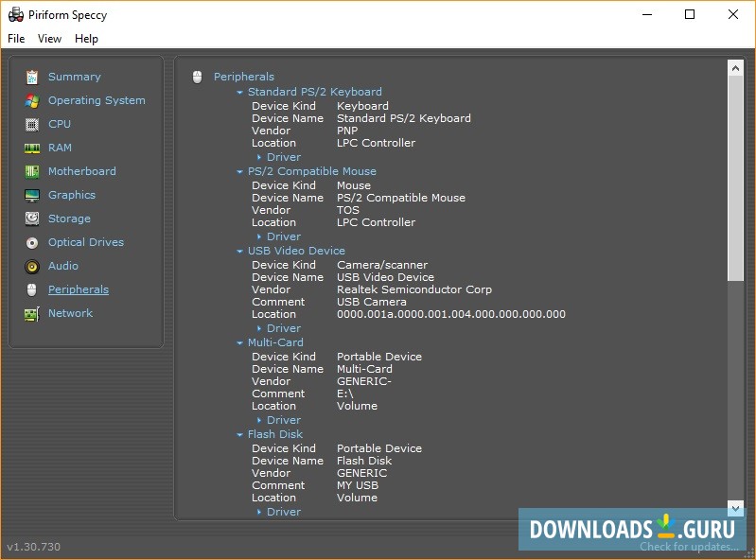
Task: Open the Help menu
Action: coord(86,39)
